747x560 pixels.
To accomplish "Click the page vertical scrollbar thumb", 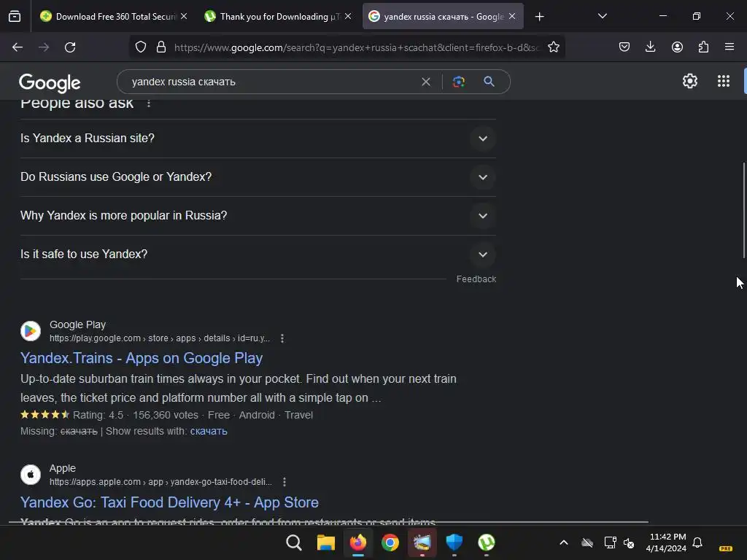I will [x=743, y=211].
